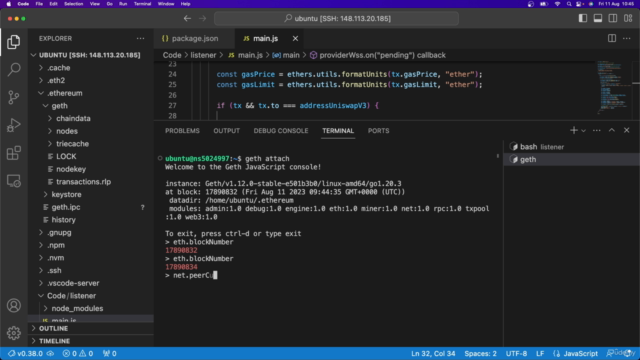Open the Accounts menu icon
640x360 pixels.
(13, 305)
